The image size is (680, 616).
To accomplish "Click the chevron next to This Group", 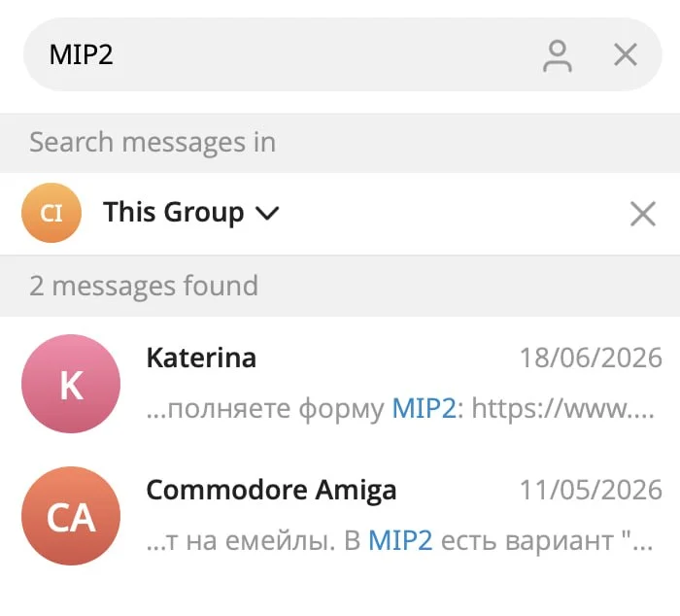I will pos(267,213).
